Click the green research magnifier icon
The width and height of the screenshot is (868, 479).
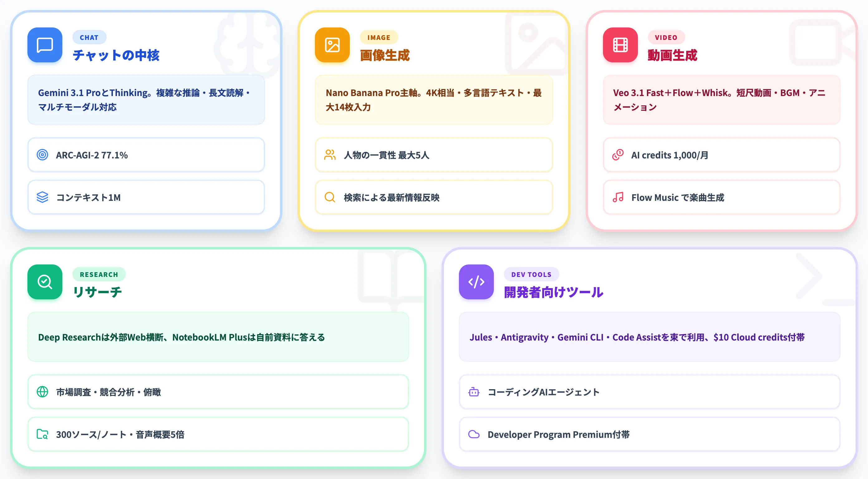[x=45, y=282]
